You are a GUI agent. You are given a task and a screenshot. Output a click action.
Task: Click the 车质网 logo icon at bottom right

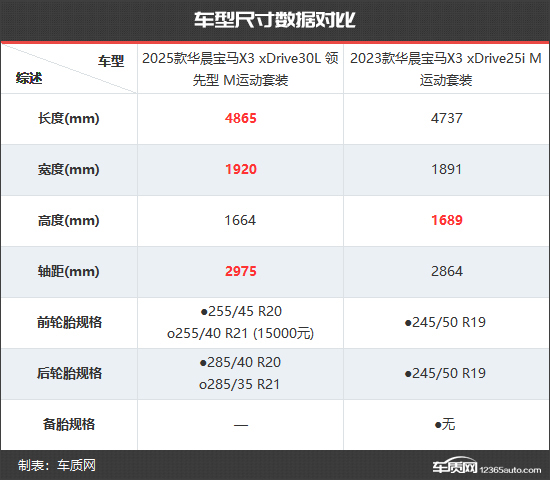coord(455,465)
